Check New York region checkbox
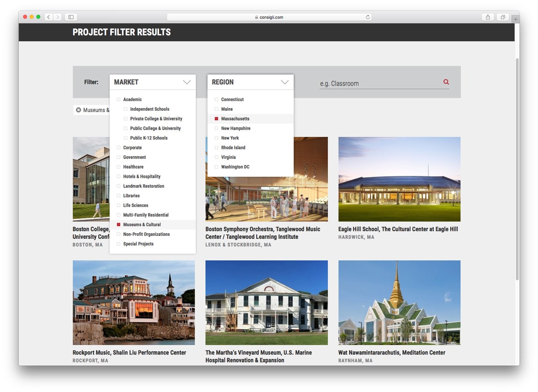 click(217, 138)
